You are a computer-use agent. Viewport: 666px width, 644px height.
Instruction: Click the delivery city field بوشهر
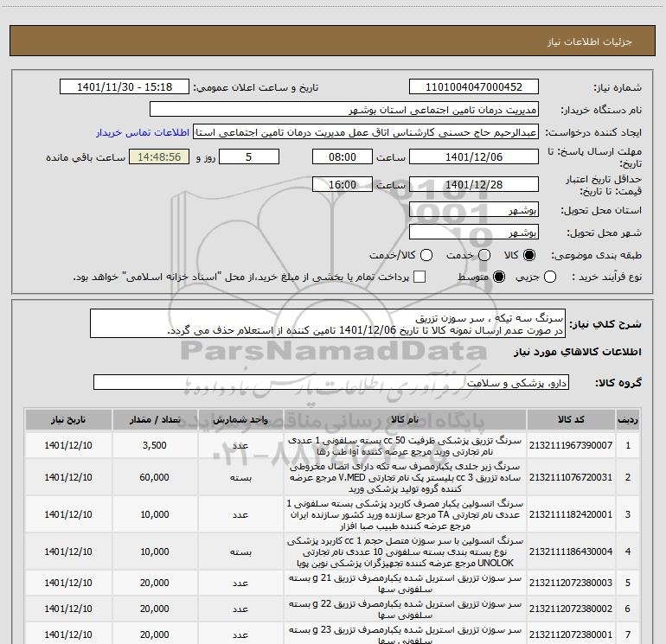coord(474,233)
